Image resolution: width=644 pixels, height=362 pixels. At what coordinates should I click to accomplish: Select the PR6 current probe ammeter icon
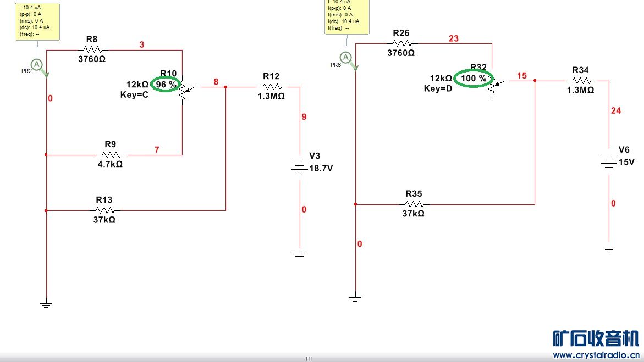[346, 58]
